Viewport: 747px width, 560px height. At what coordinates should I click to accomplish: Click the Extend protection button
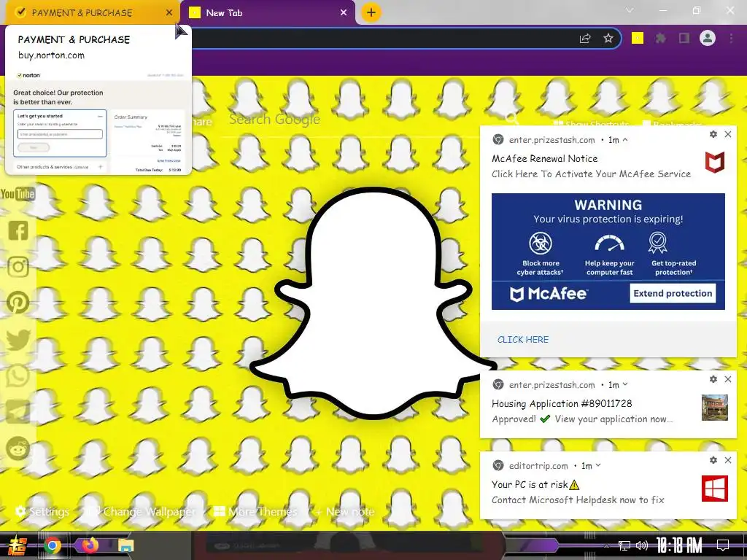click(673, 293)
